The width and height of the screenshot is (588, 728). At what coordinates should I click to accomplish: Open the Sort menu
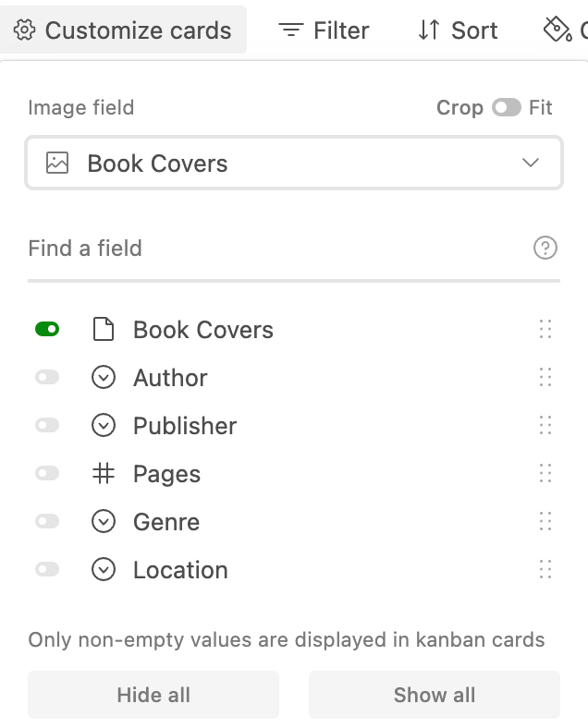coord(458,30)
